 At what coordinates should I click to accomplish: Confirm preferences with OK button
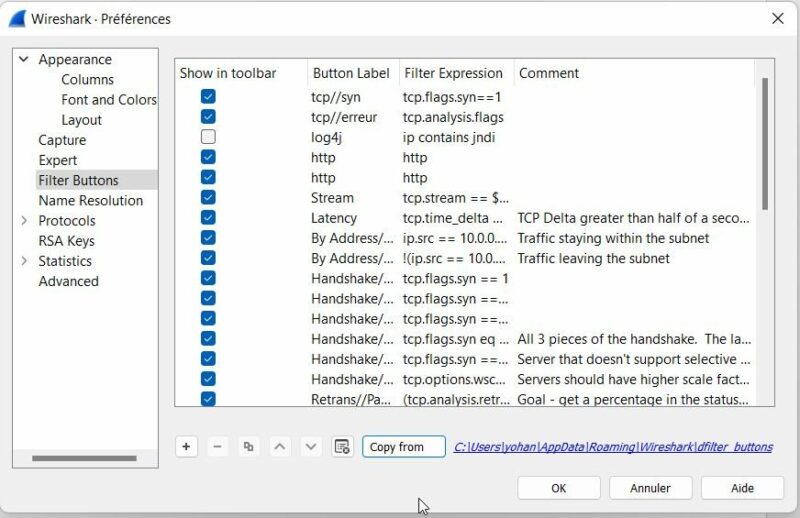[559, 488]
